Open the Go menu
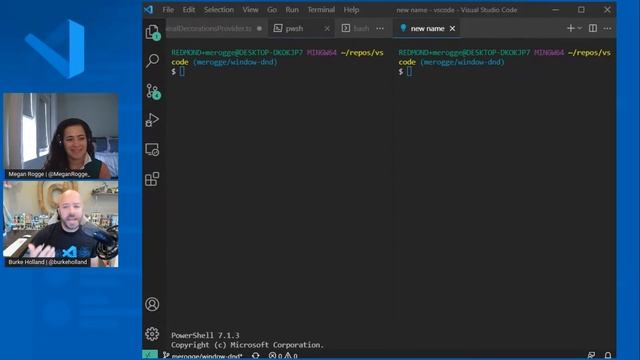 click(272, 10)
